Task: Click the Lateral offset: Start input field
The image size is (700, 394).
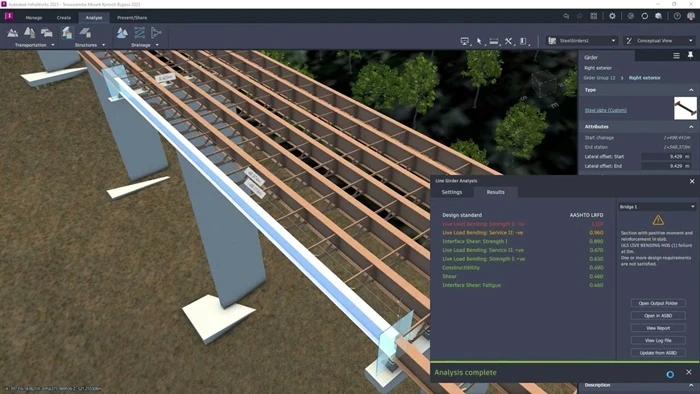Action: tap(666, 157)
